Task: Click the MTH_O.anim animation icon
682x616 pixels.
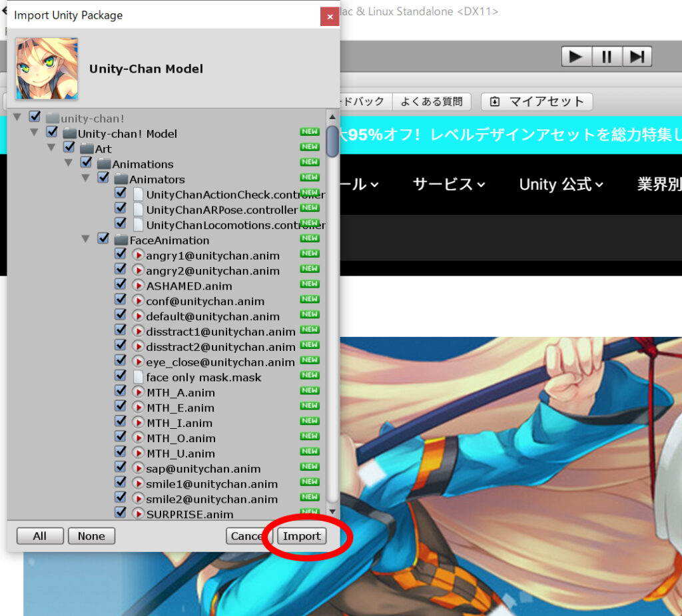Action: (138, 438)
